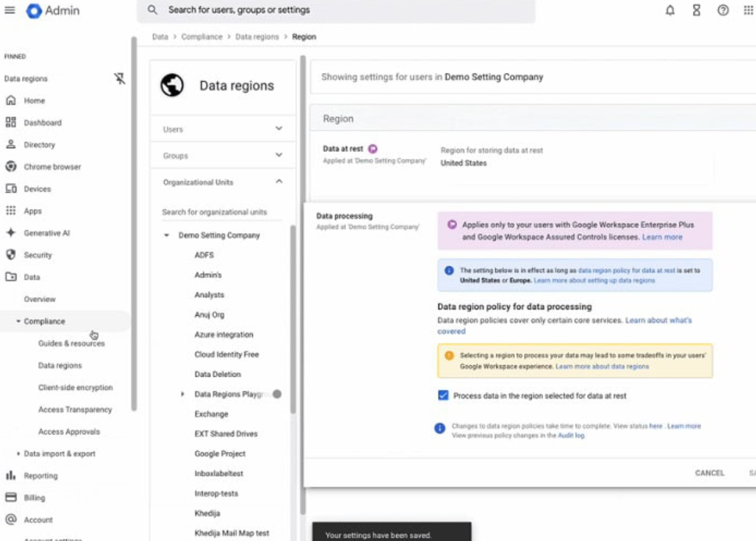
Task: Unpin Data regions from pinned list
Action: click(x=120, y=78)
